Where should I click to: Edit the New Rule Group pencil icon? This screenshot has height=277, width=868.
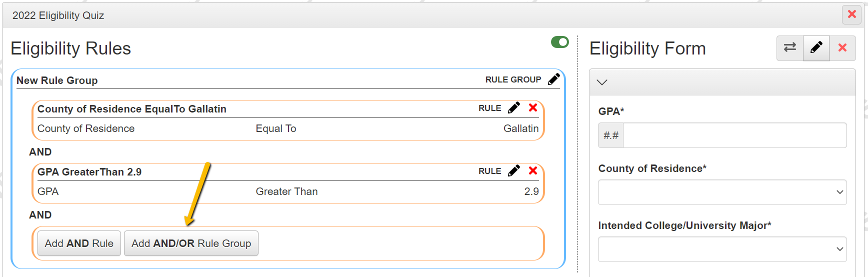554,79
